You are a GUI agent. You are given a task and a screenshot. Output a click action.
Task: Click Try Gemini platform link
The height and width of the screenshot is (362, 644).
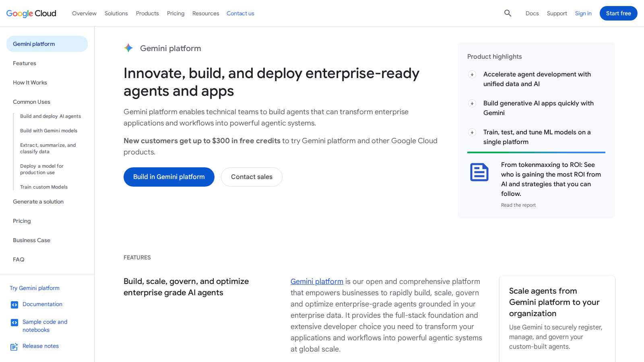(x=35, y=288)
